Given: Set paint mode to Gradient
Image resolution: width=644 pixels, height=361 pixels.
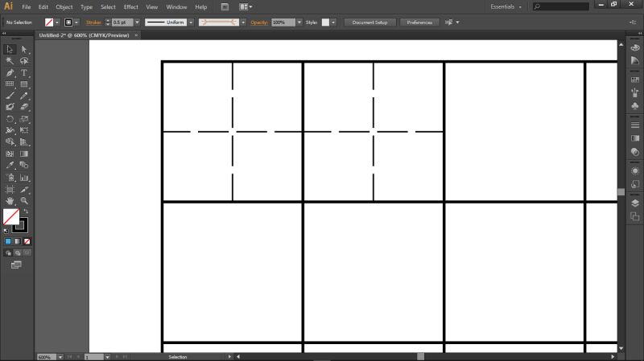Looking at the screenshot, I should [17, 241].
